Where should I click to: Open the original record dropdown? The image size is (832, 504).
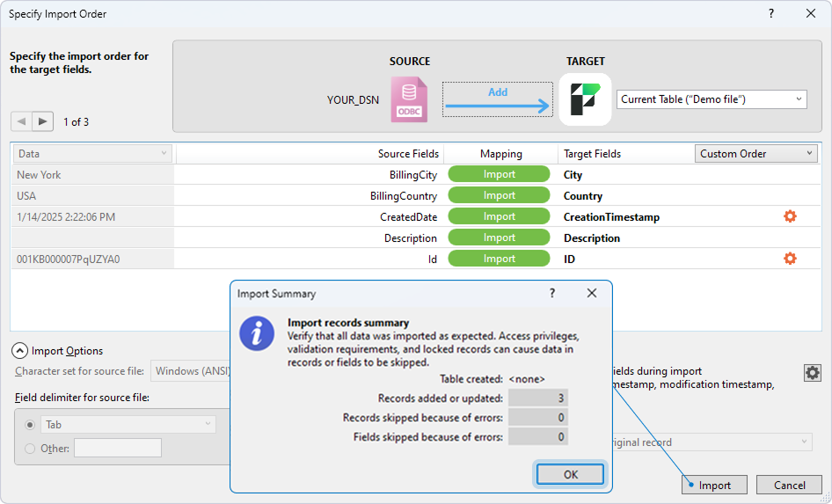pos(712,442)
